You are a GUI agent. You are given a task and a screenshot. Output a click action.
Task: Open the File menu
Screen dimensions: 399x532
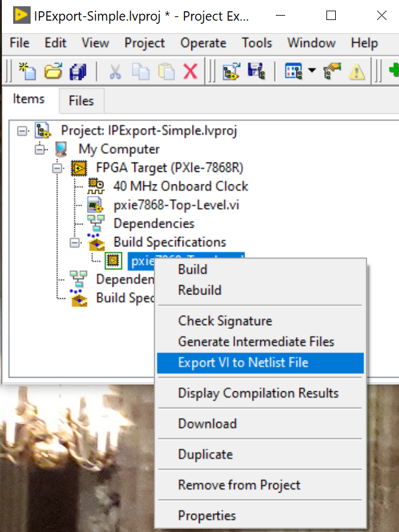19,43
